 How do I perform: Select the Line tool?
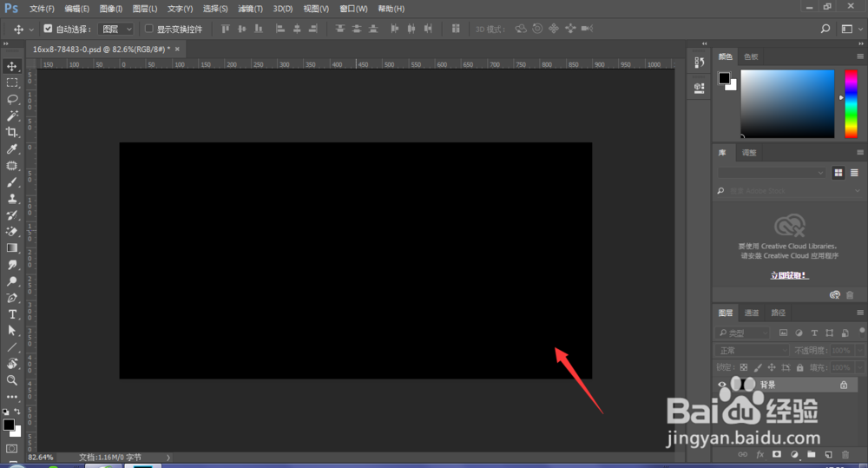coord(11,347)
